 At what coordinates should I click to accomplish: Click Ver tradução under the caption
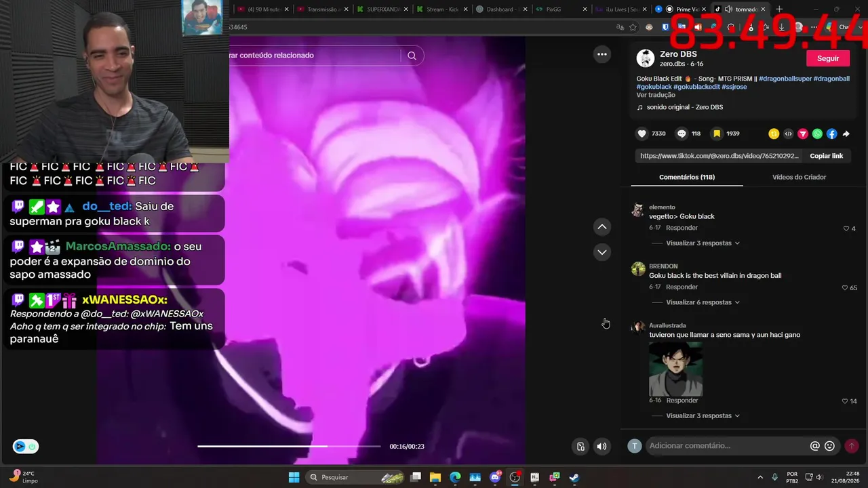pos(656,96)
